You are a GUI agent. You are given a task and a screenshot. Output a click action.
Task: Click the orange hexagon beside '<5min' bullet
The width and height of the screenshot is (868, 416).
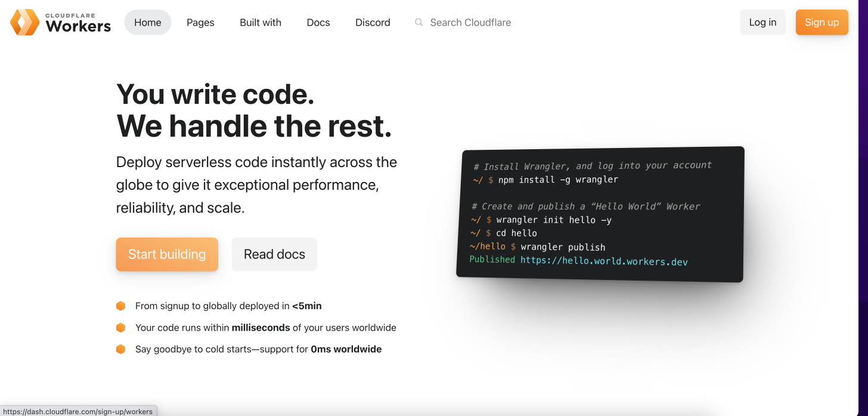coord(121,306)
